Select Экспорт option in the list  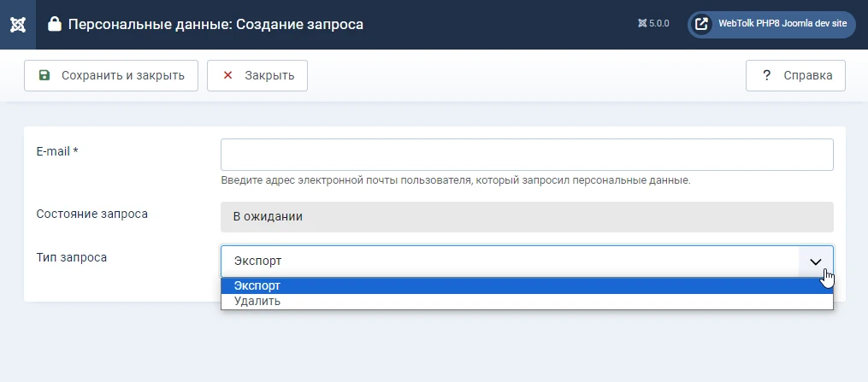point(527,285)
